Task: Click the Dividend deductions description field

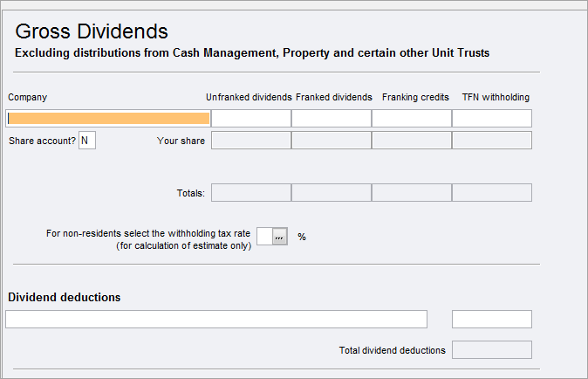Action: [x=216, y=320]
